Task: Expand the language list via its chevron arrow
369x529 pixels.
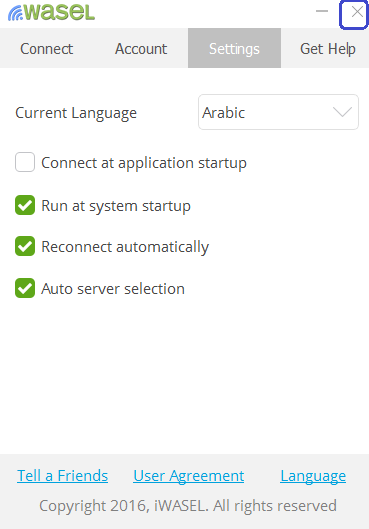Action: [x=342, y=112]
